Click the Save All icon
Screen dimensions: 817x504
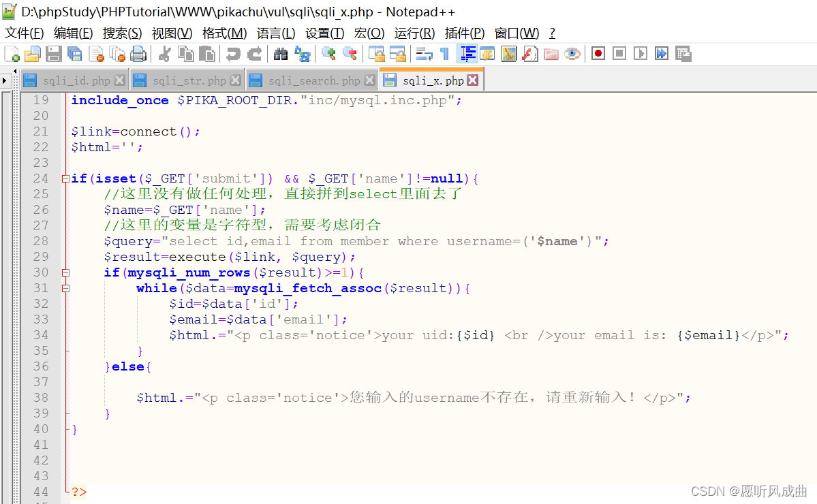pyautogui.click(x=75, y=54)
